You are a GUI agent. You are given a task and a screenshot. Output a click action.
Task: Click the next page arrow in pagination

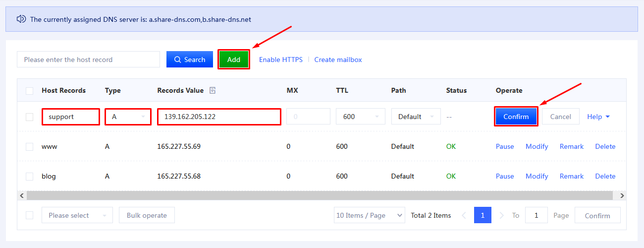point(501,215)
